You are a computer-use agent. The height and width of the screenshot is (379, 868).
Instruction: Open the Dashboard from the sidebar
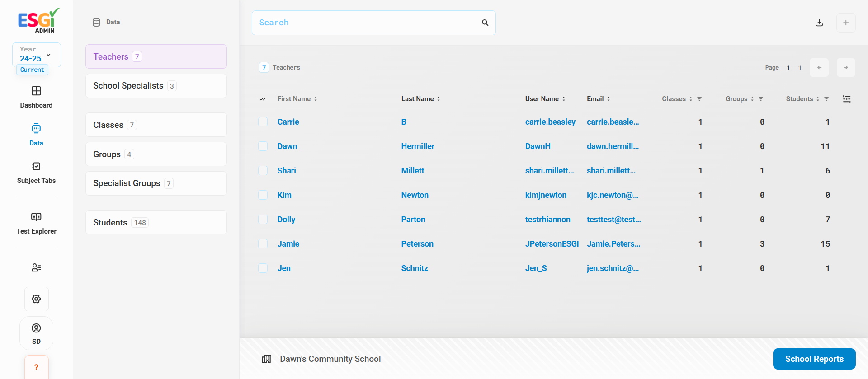pos(36,97)
